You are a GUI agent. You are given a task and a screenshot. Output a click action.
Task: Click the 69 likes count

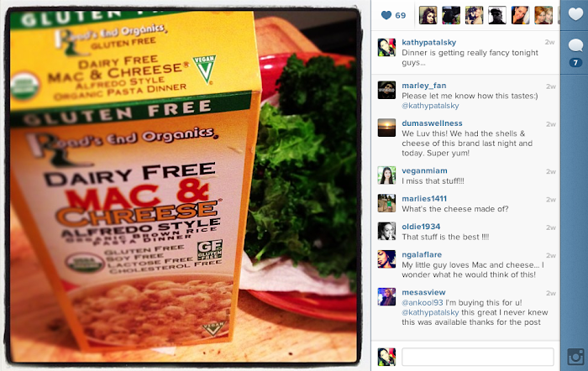click(401, 15)
